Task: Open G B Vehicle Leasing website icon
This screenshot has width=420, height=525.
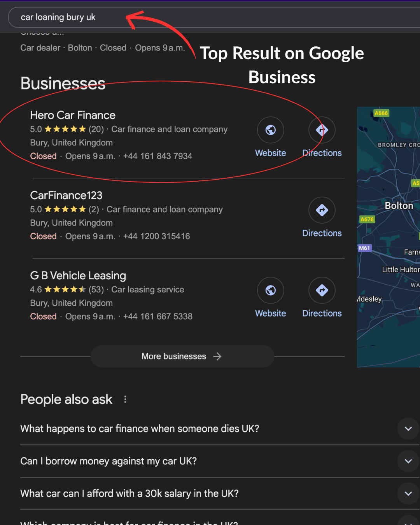Action: pos(270,290)
